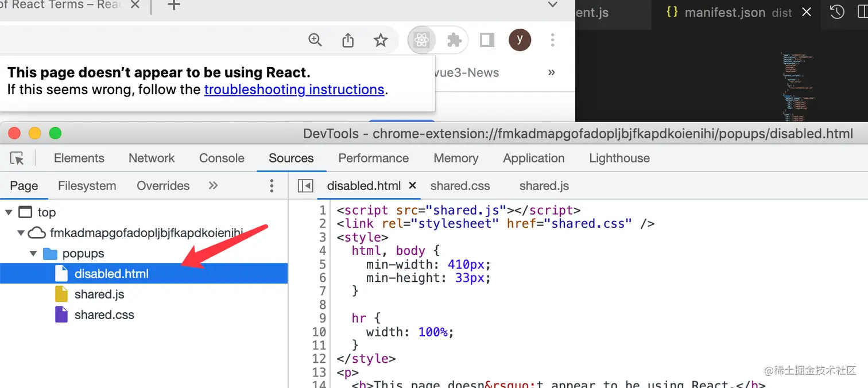The height and width of the screenshot is (388, 868).
Task: Switch to the disabled.html editor tab
Action: click(x=364, y=186)
